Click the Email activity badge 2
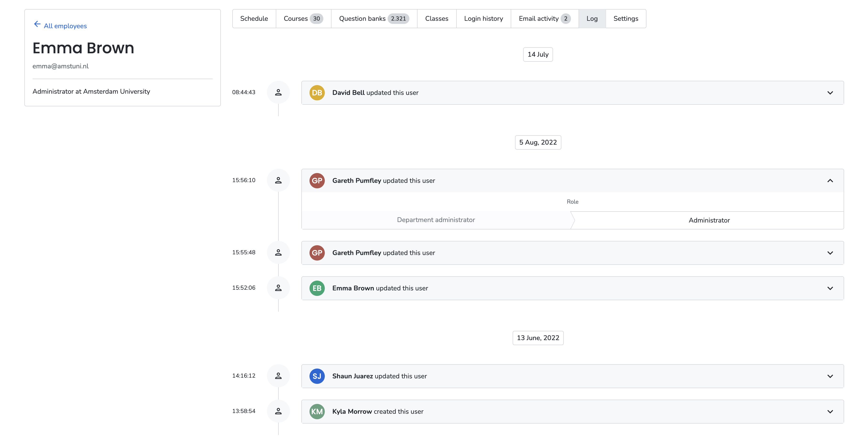868x446 pixels. point(565,19)
